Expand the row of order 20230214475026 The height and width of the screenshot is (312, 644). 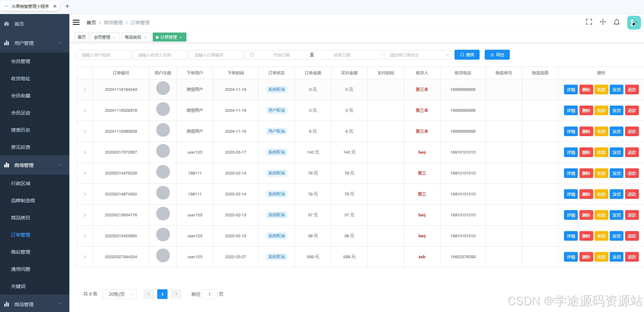coord(85,173)
